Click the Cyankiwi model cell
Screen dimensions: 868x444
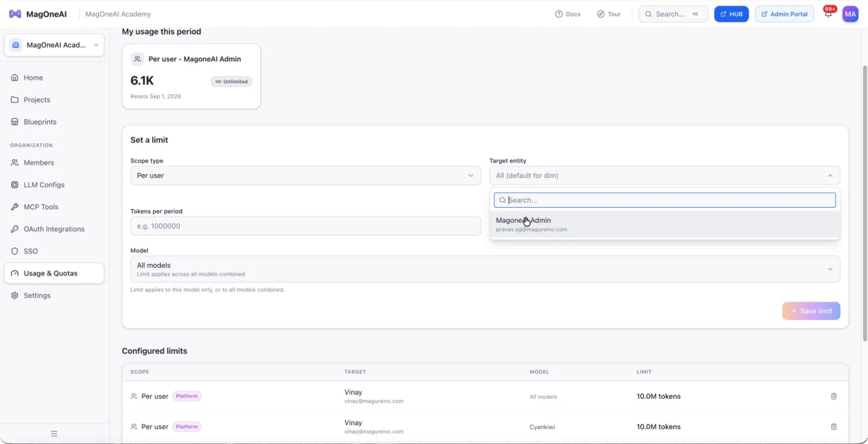pyautogui.click(x=542, y=427)
